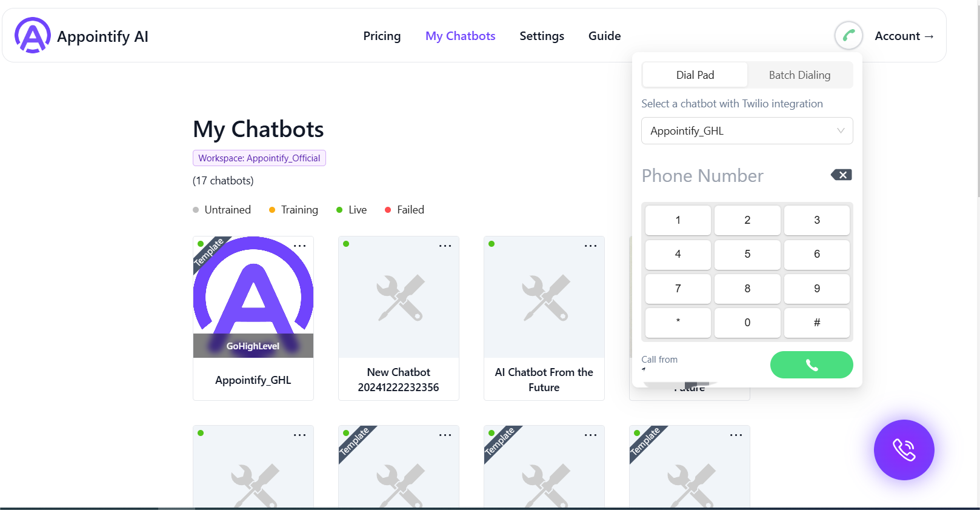This screenshot has height=510, width=980.
Task: Tap the 5 key on dial pad
Action: (x=747, y=254)
